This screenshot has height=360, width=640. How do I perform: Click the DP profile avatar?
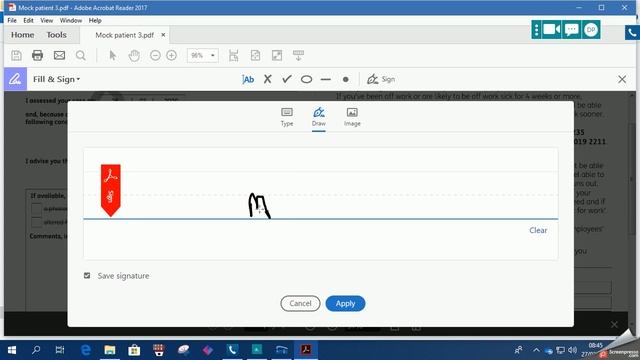[x=591, y=29]
